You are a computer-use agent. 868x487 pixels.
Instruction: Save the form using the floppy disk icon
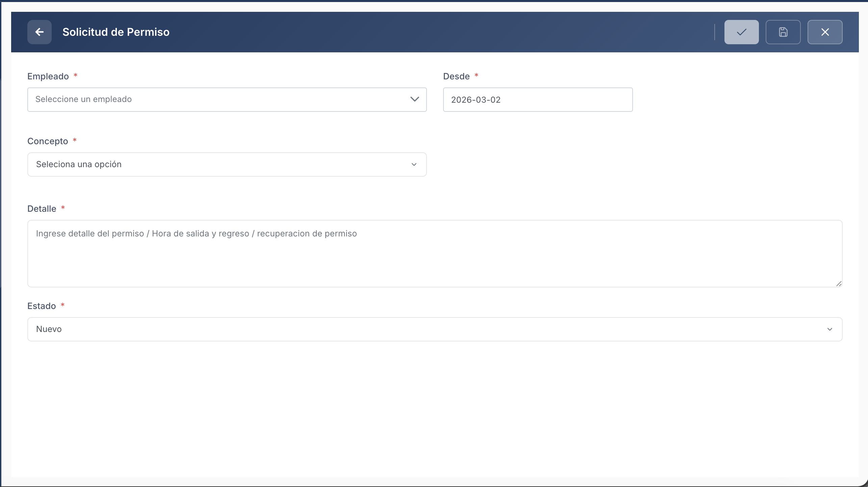[x=783, y=32]
